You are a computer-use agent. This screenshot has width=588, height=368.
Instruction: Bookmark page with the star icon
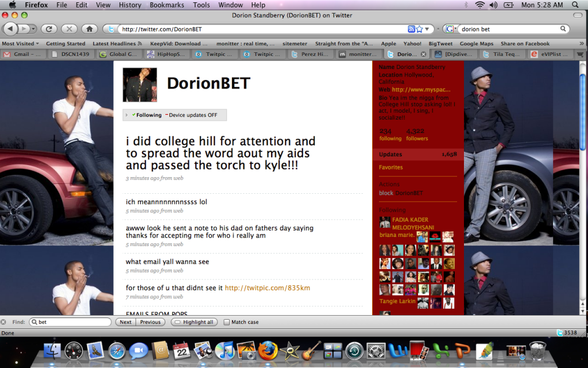(420, 29)
